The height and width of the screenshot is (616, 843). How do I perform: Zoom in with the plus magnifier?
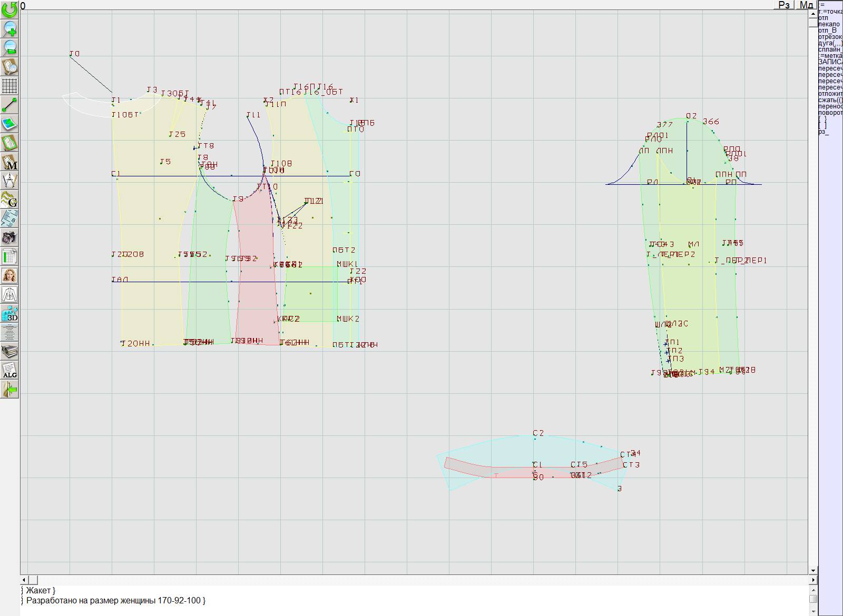coord(9,29)
